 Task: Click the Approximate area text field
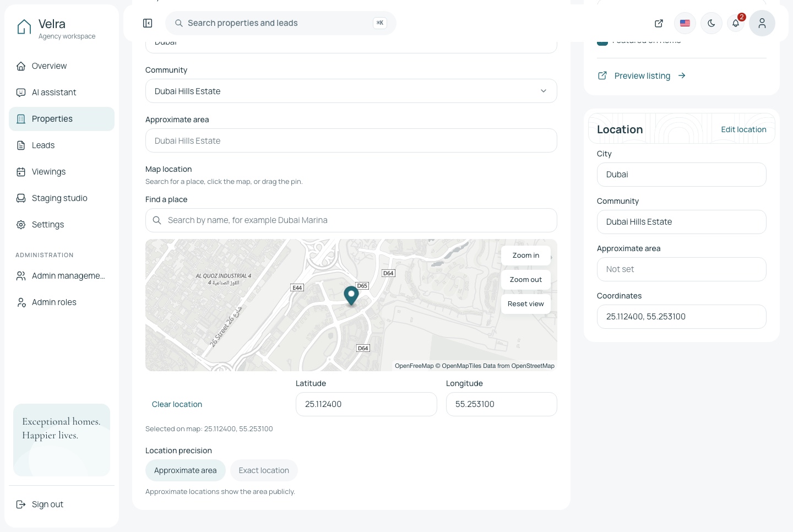351,140
